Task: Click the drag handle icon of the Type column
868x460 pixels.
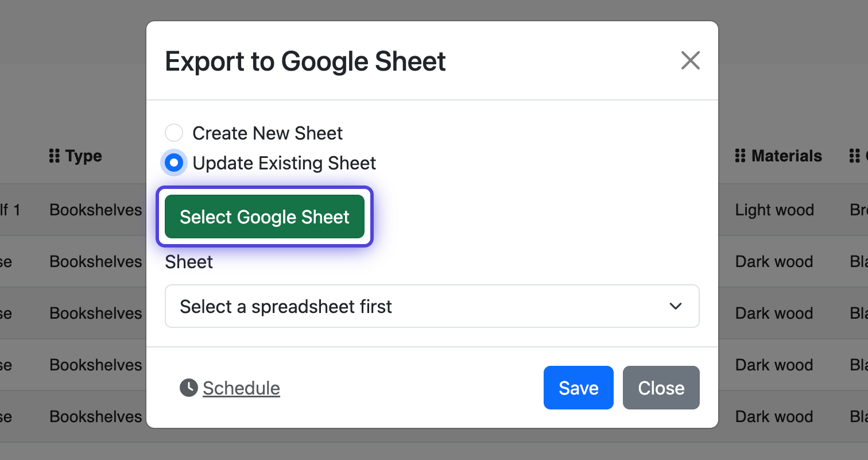Action: click(x=55, y=156)
